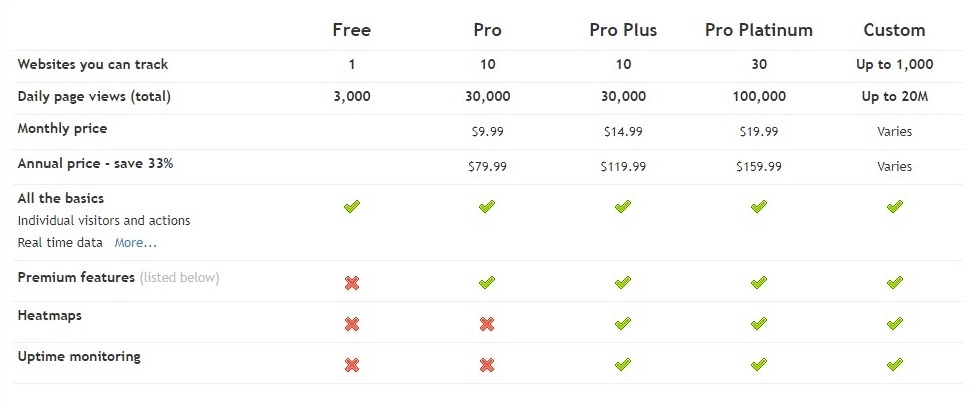This screenshot has height=412, width=975.
Task: Select the Pro Plus column header
Action: (623, 30)
